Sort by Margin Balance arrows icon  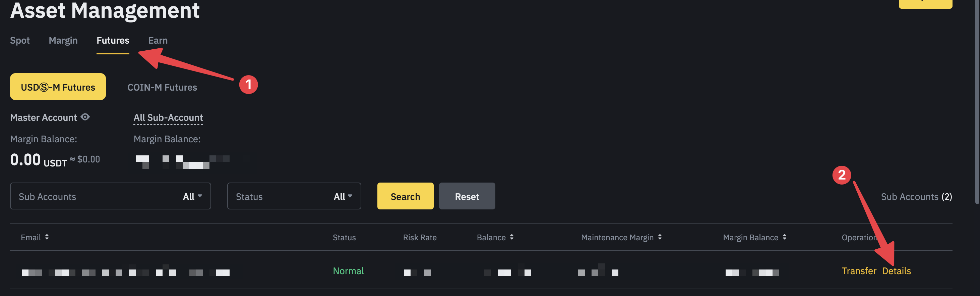pos(785,237)
